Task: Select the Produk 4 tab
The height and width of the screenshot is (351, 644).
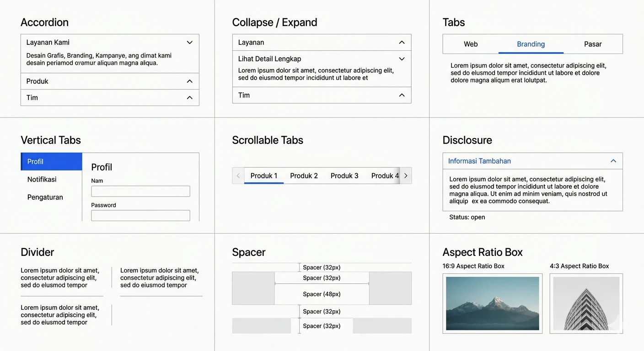Action: (385, 175)
